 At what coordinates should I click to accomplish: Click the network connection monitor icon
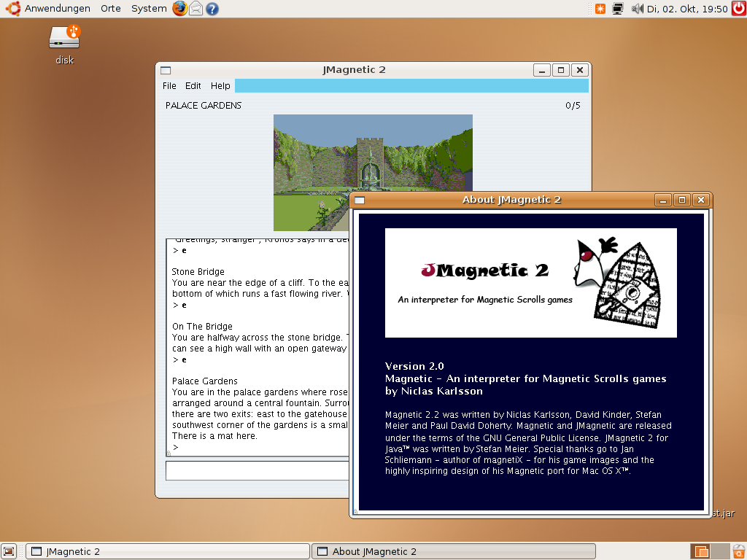tap(618, 9)
